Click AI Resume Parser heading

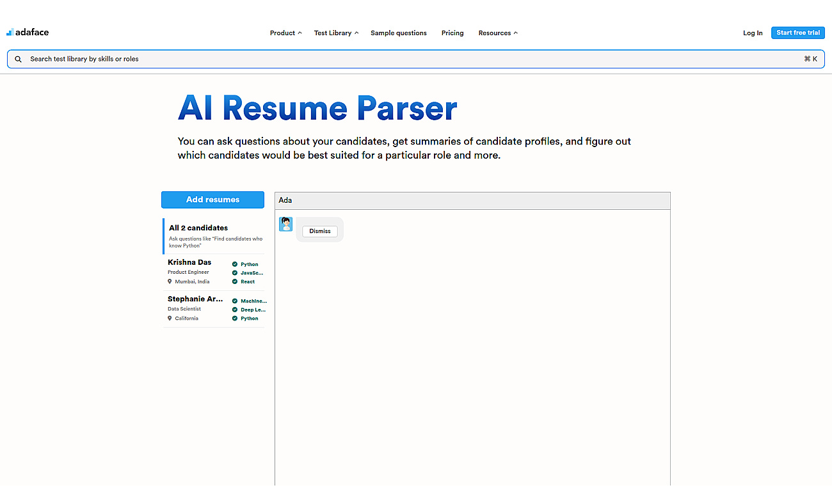317,107
